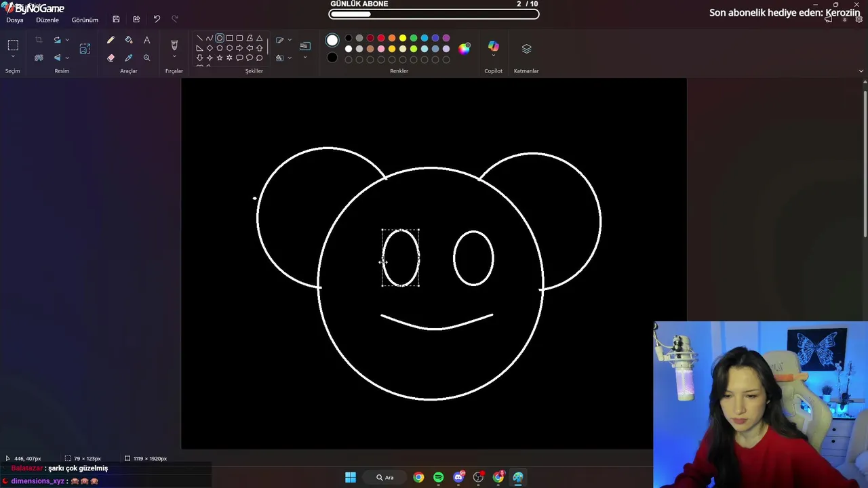Select the black Color 2 secondary swatch
This screenshot has height=488, width=868.
point(332,58)
